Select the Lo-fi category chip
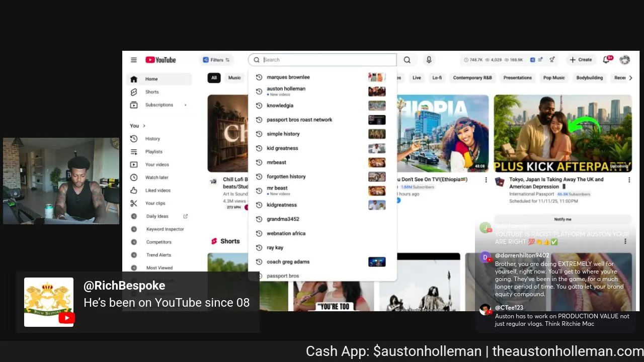Image resolution: width=644 pixels, height=362 pixels. pyautogui.click(x=437, y=78)
